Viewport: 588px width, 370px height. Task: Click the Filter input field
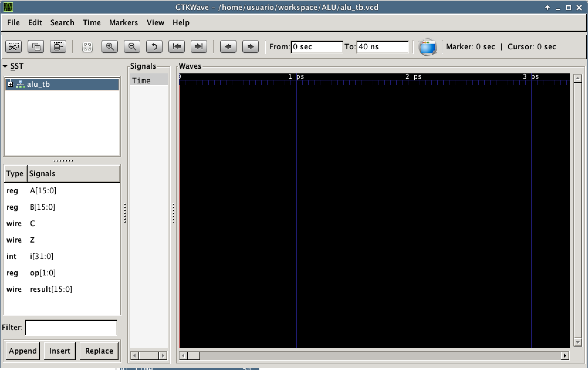tap(71, 327)
